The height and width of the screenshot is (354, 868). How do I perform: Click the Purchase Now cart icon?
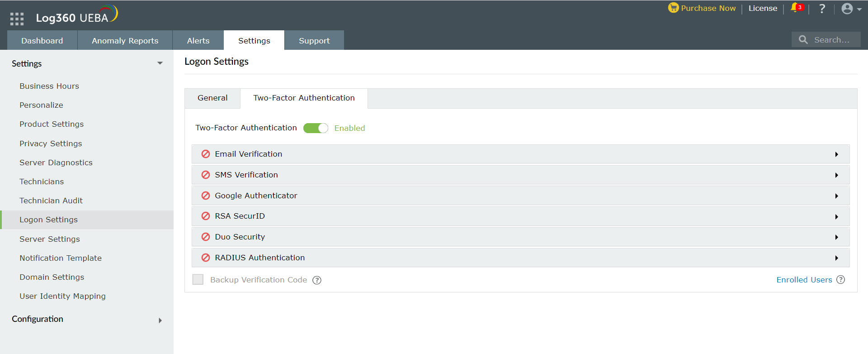673,8
